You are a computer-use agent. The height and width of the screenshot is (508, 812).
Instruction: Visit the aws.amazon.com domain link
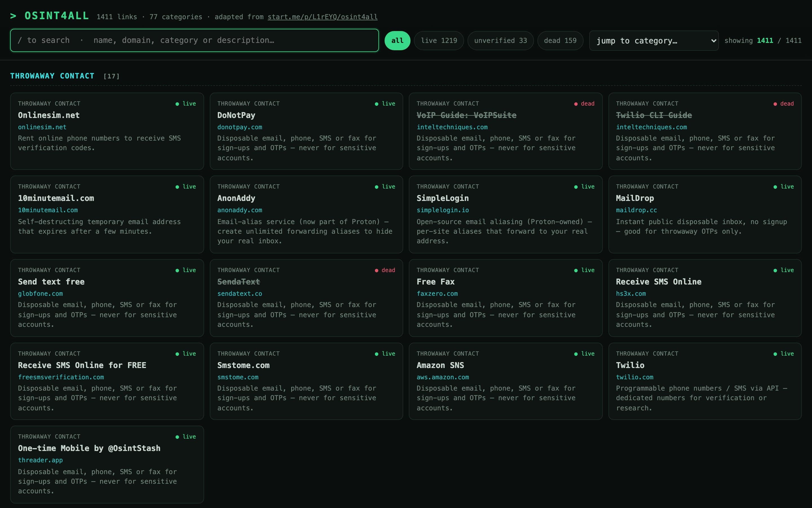[443, 377]
